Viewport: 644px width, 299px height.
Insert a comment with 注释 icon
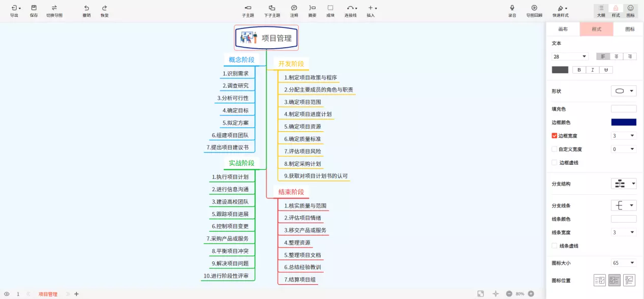point(294,8)
